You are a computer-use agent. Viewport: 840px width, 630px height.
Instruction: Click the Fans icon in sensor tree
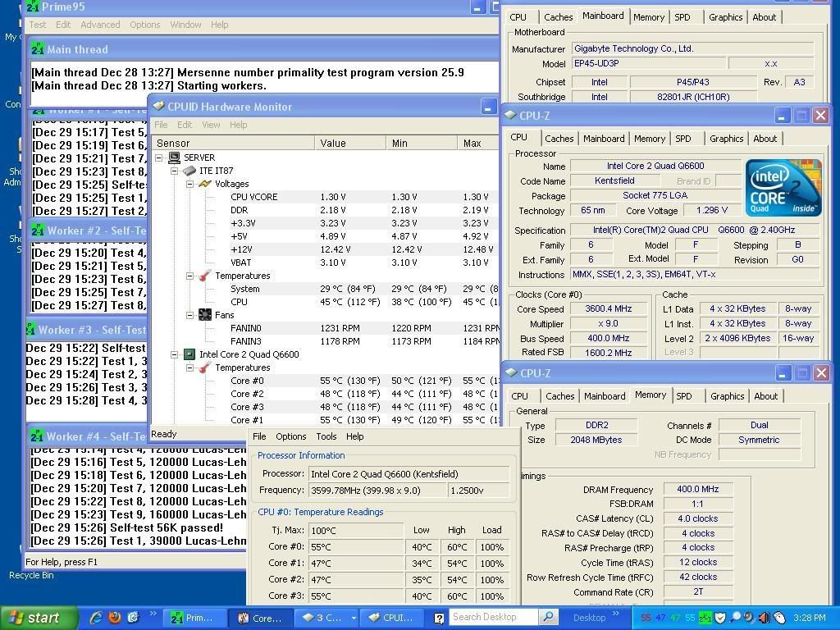point(204,315)
